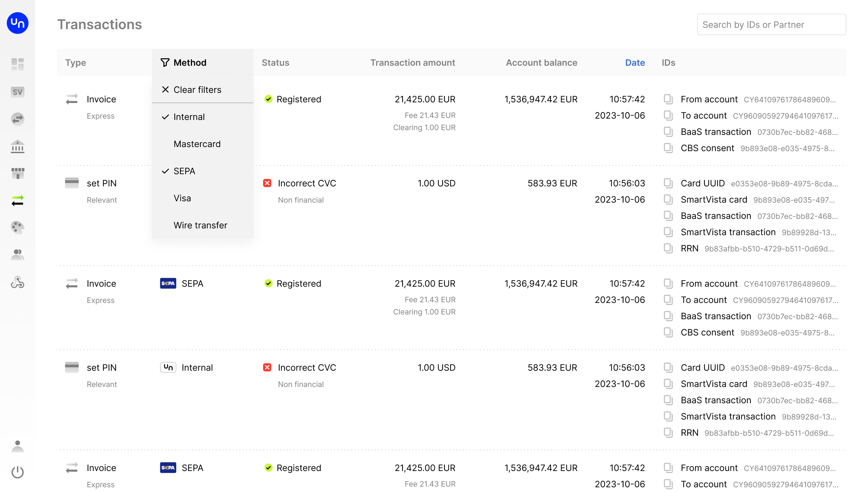
Task: Click the Transaction amount column header
Action: pyautogui.click(x=413, y=63)
